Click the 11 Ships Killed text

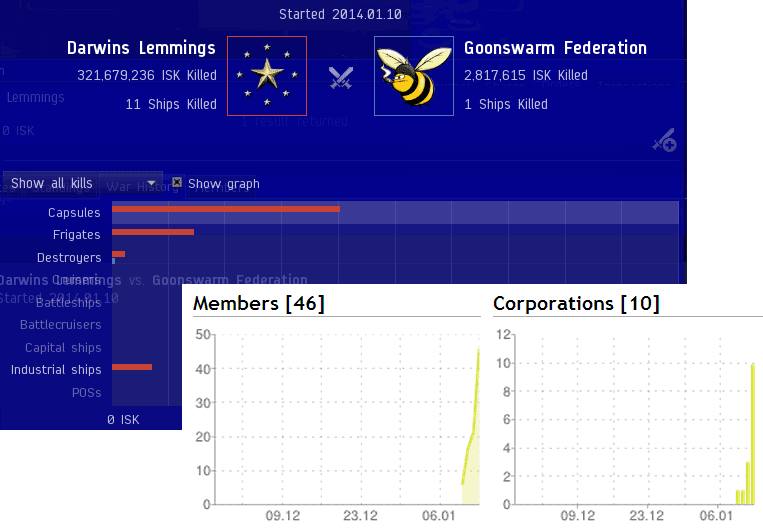(171, 104)
